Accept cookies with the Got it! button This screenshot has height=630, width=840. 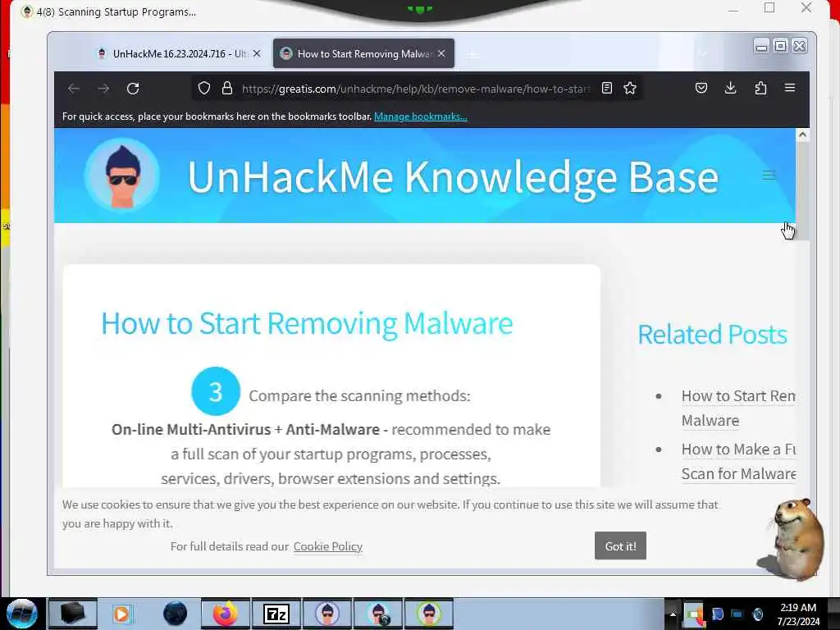(x=620, y=546)
